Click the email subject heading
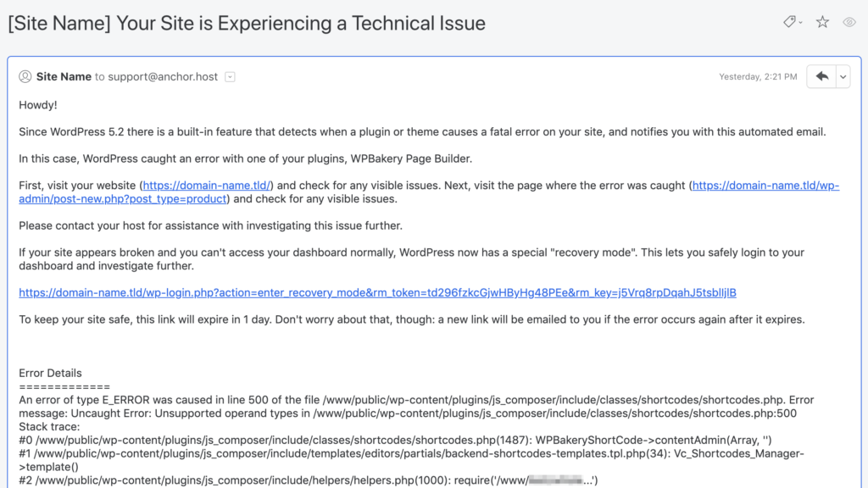 (x=247, y=23)
